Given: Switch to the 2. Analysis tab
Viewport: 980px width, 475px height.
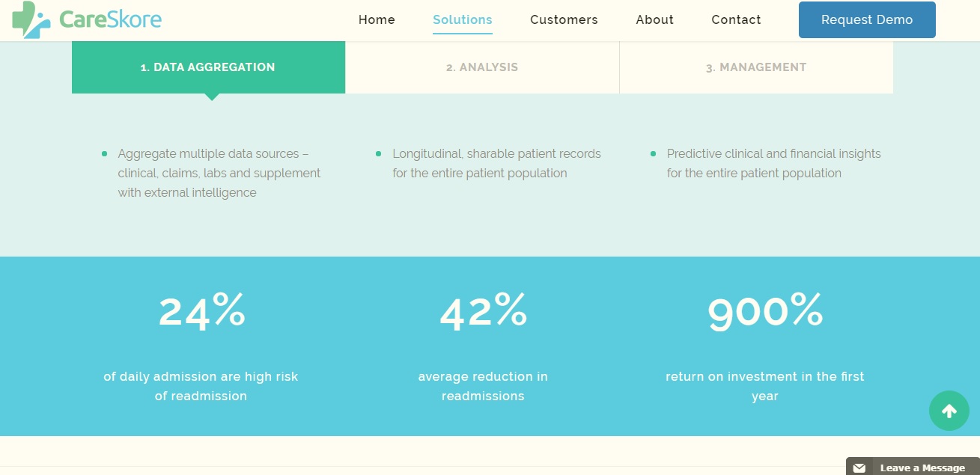Looking at the screenshot, I should point(482,67).
